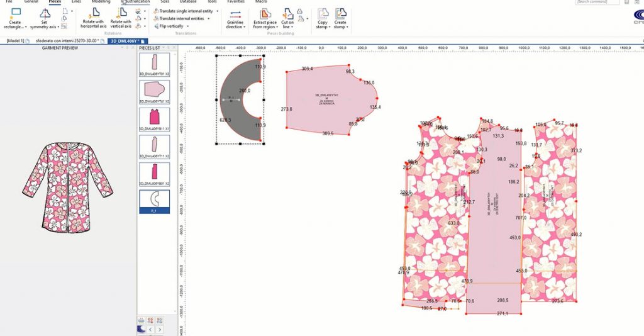Screen dimensions: 644x336
Task: Open Grainline direction dropdown
Action: [x=245, y=27]
